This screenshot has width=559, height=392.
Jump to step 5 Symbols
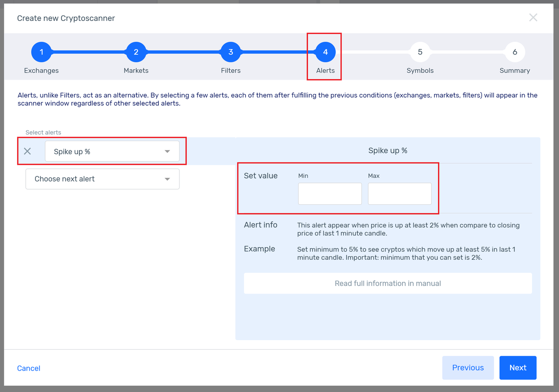point(420,52)
